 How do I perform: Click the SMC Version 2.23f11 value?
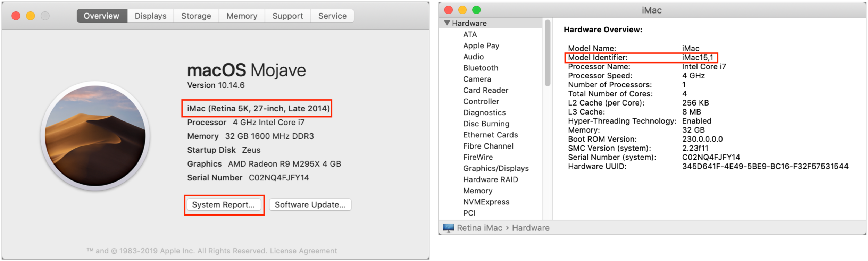click(695, 148)
